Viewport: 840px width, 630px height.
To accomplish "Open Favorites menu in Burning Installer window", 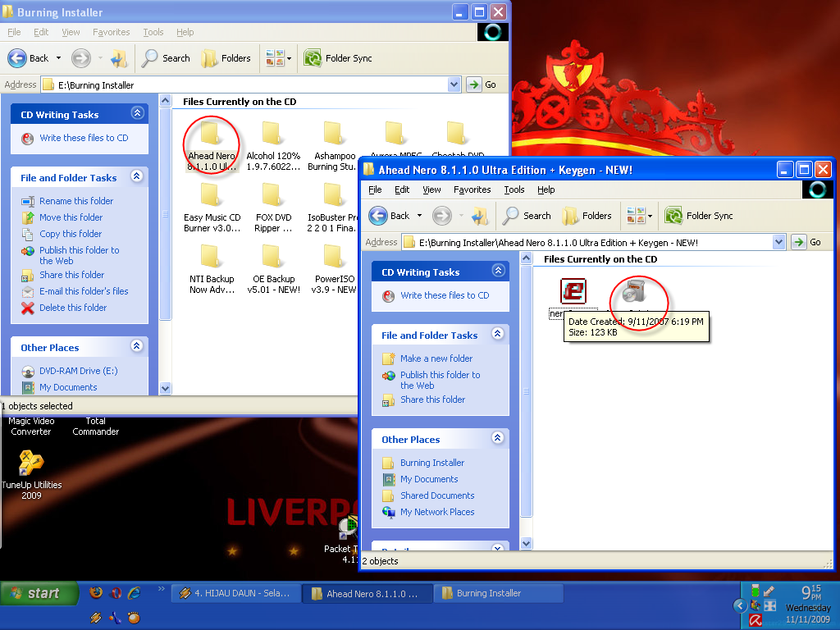I will point(111,32).
